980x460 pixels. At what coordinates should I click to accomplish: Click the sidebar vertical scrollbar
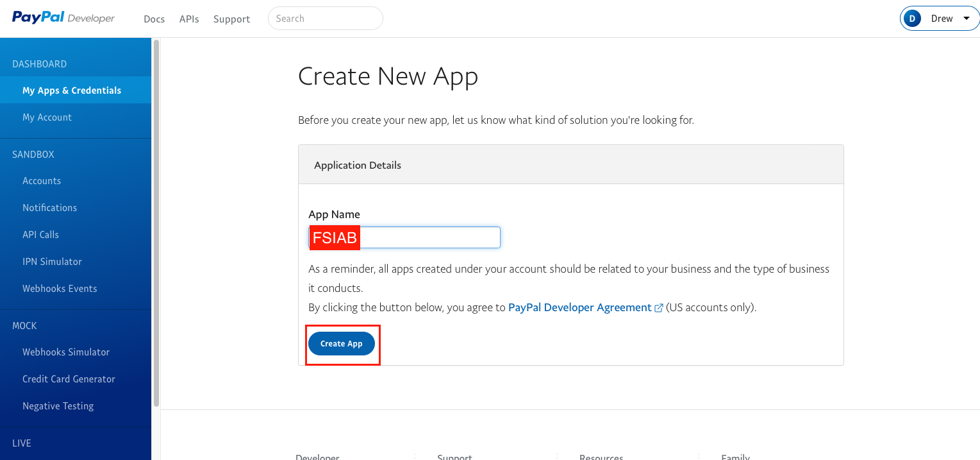coord(156,223)
